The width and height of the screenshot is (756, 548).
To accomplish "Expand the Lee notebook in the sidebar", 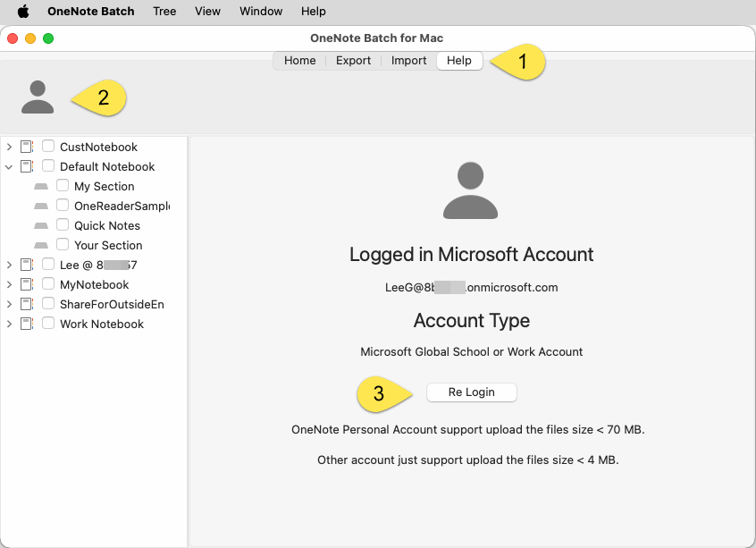I will click(x=9, y=265).
